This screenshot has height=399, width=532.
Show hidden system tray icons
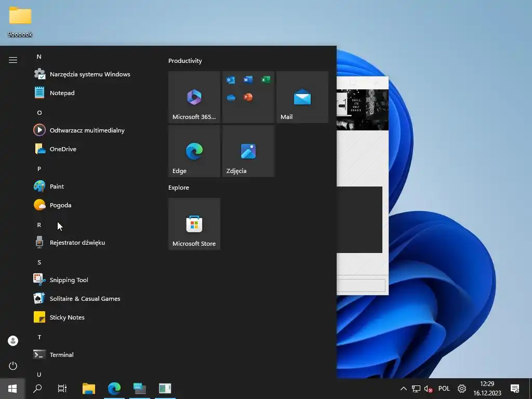(x=403, y=389)
